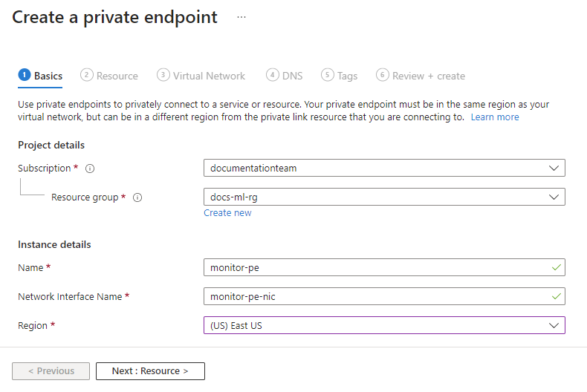Click step 3 circle icon for Virtual Network
587x392 pixels.
coord(163,75)
